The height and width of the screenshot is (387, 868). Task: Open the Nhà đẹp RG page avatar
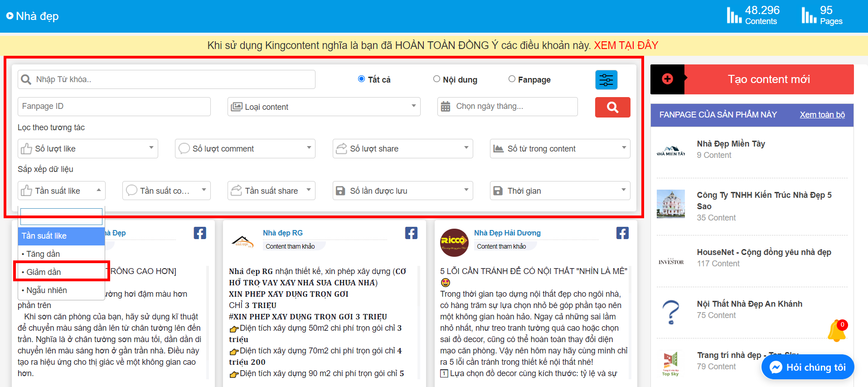pos(242,242)
